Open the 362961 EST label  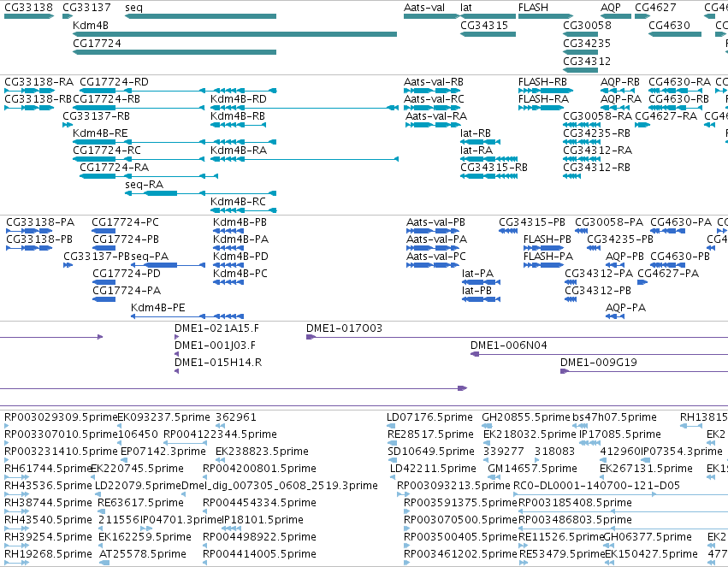click(236, 417)
